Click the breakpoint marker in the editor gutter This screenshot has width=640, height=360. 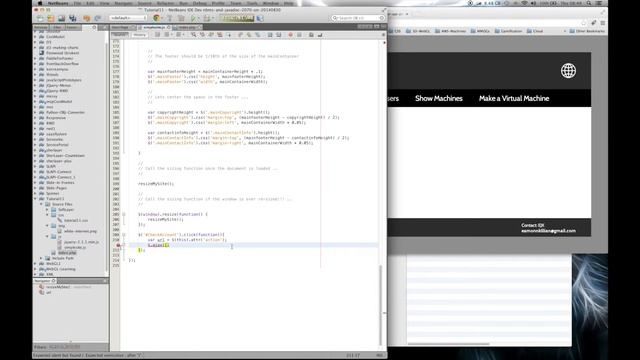pyautogui.click(x=118, y=245)
